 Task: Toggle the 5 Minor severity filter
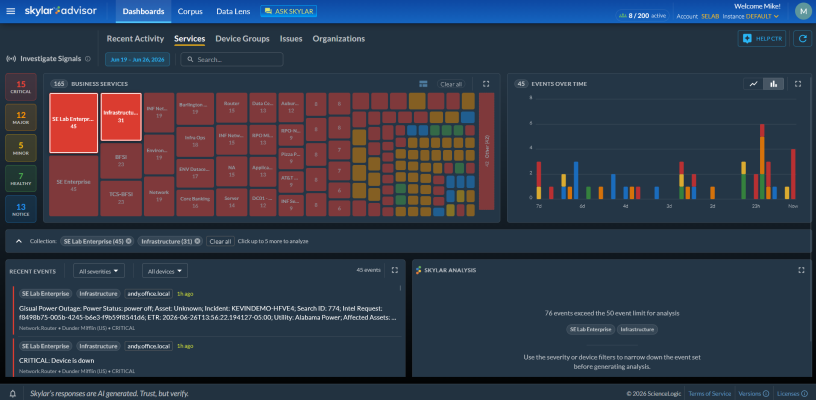(x=21, y=148)
